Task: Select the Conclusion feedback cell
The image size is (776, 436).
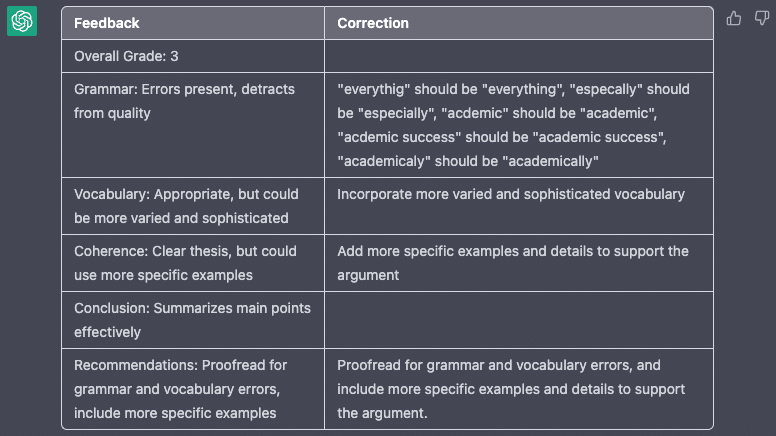Action: click(x=192, y=319)
